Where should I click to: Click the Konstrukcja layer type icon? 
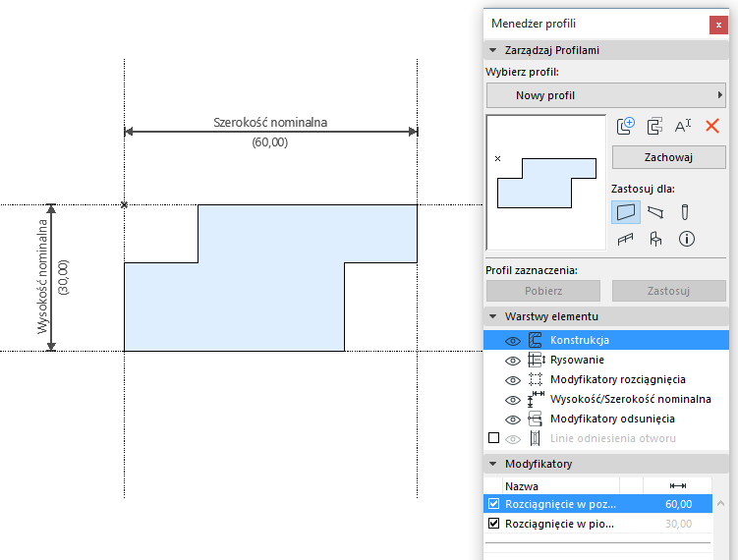click(x=536, y=340)
